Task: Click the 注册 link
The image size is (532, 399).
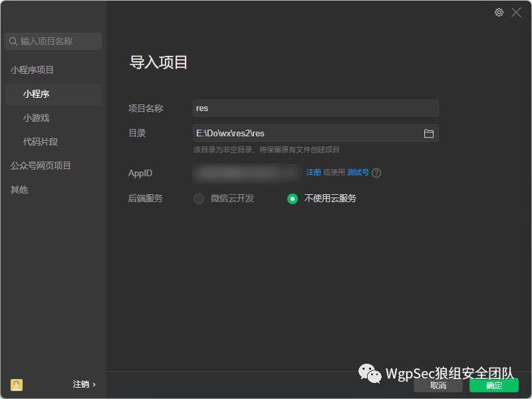Action: [x=313, y=172]
